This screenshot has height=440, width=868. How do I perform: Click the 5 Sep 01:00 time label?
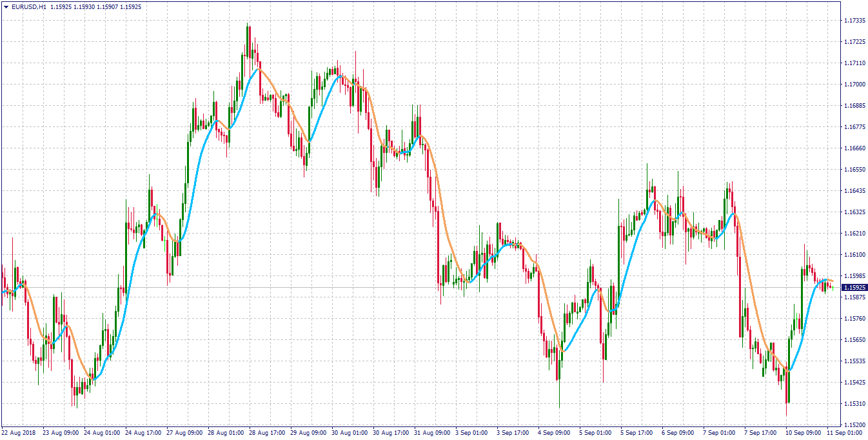(596, 433)
